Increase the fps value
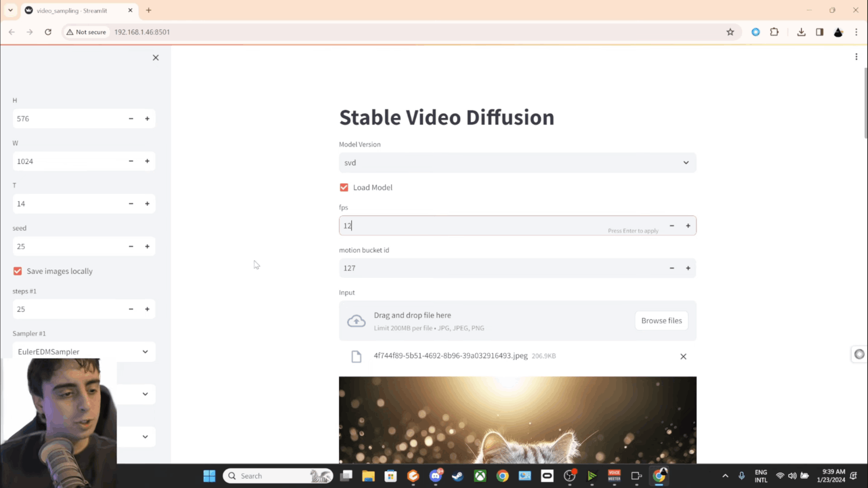 click(688, 226)
